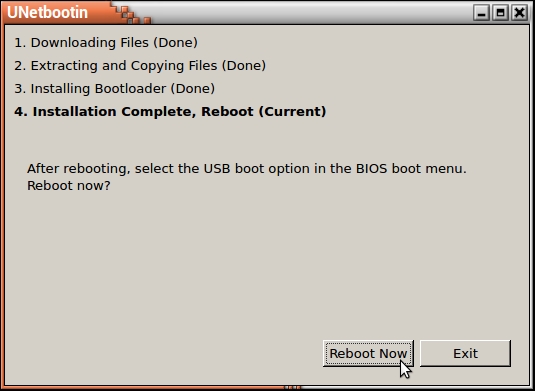
Task: Maximize the UNetbootin window
Action: coord(500,13)
